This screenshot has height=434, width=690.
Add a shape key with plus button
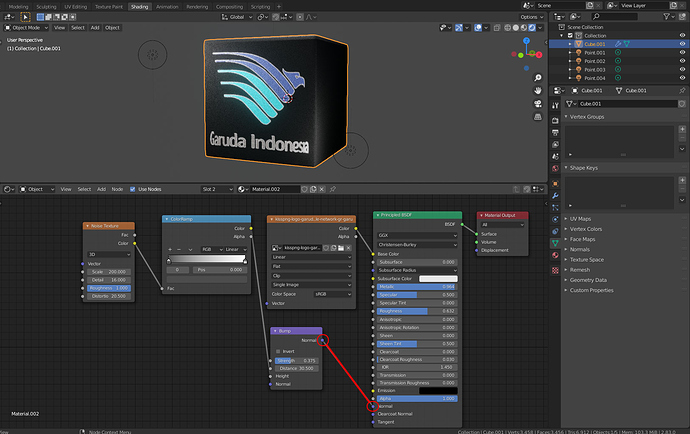682,180
